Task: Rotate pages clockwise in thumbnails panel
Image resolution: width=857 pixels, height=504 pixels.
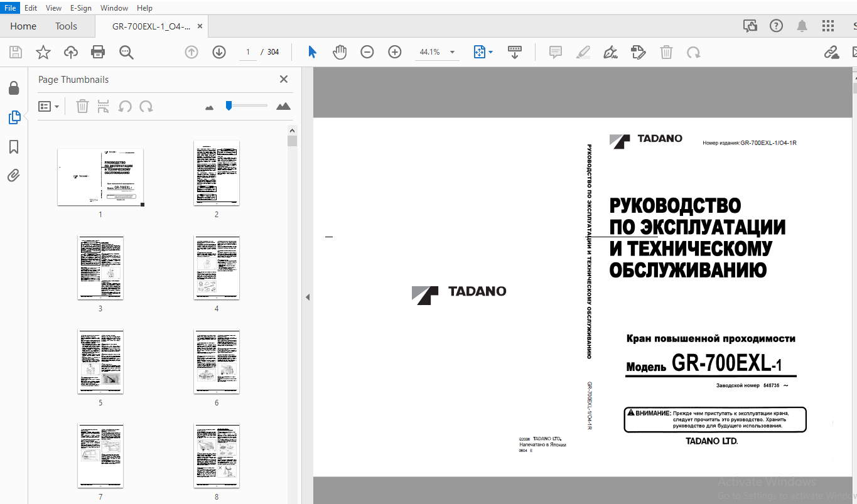Action: coord(146,107)
